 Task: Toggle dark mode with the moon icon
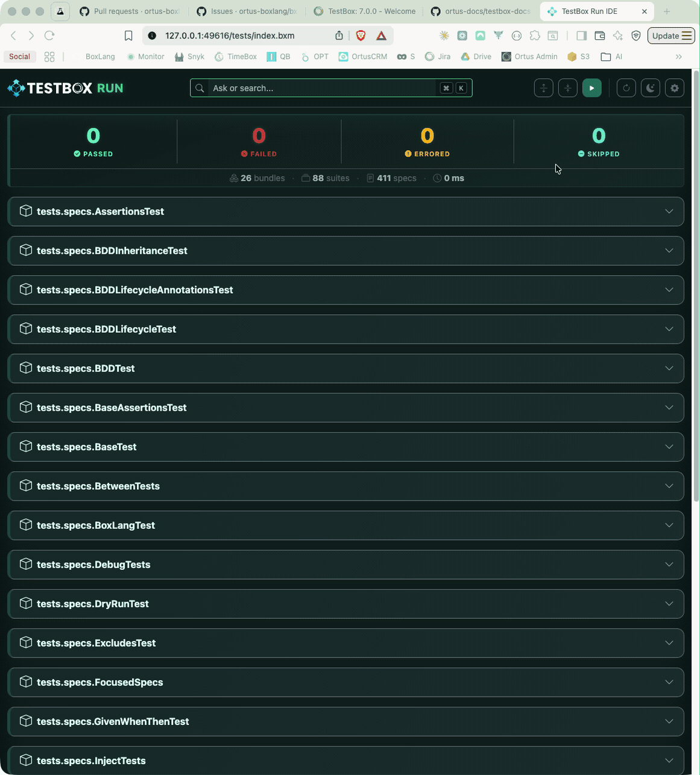(650, 87)
